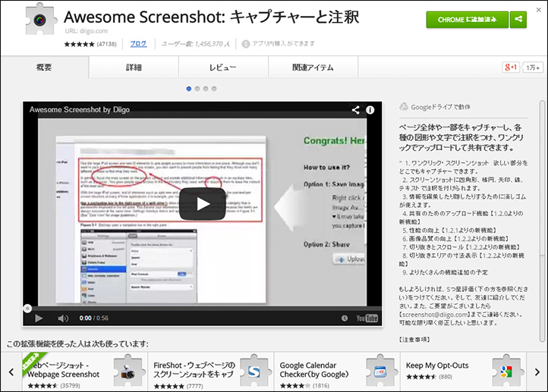The image size is (548, 392).
Task: Click the Google Drive icon
Action: pos(404,107)
